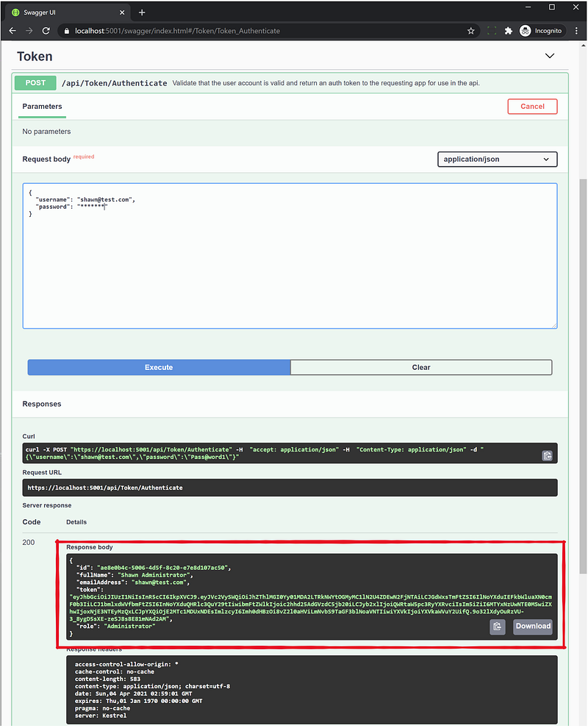Image resolution: width=588 pixels, height=728 pixels.
Task: Click the fullName value Shawn Administrator
Action: 155,575
